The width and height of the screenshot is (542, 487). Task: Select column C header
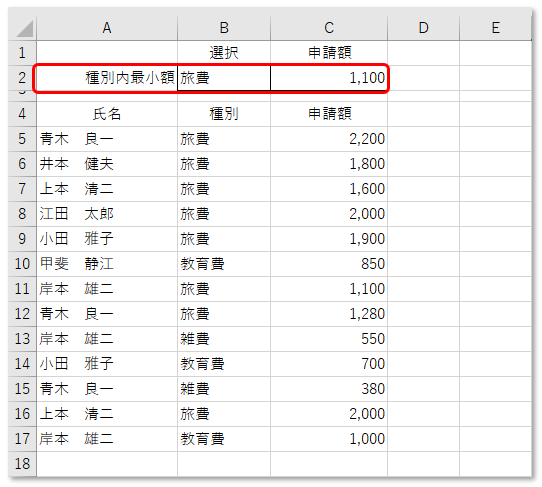click(329, 28)
